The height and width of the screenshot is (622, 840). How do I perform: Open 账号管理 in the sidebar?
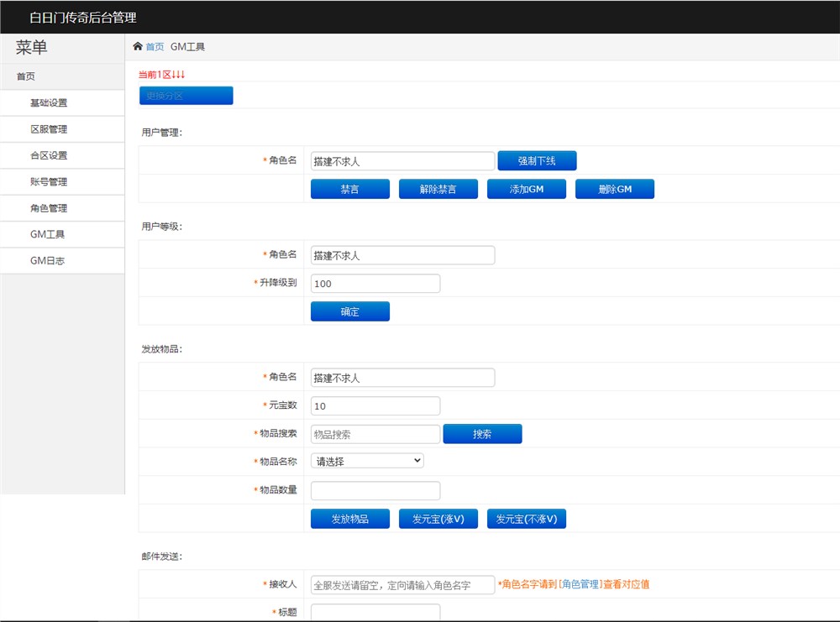pyautogui.click(x=49, y=182)
